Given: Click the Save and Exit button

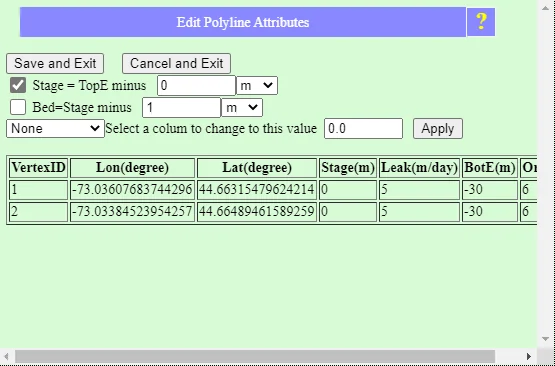Looking at the screenshot, I should [55, 64].
